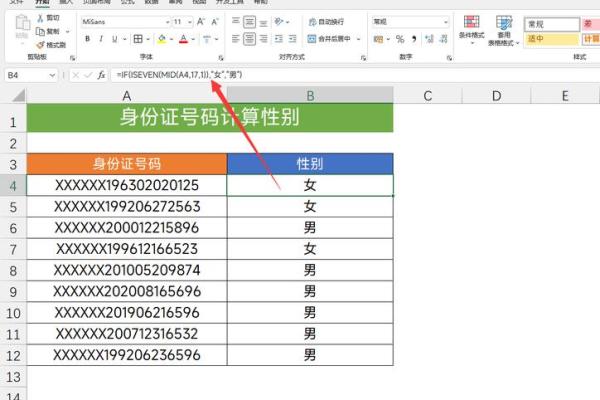Apply the 适中 yellow cell style
Image resolution: width=600 pixels, height=400 pixels.
coord(552,39)
